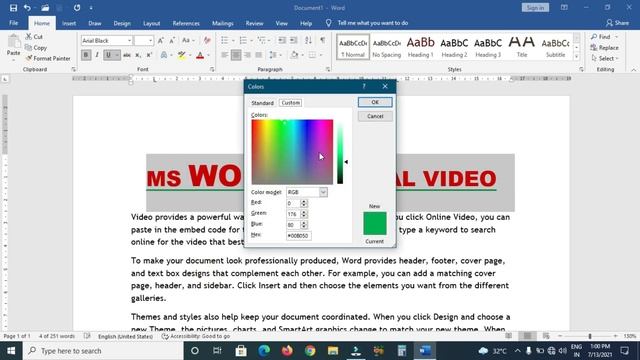Click Cancel in the Colors dialog
Image resolution: width=640 pixels, height=360 pixels.
pos(375,116)
